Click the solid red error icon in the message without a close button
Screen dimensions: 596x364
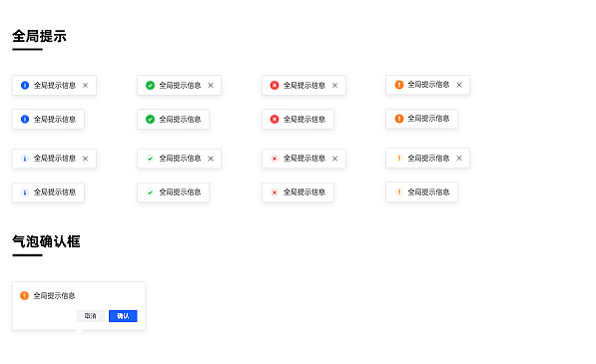coord(275,120)
